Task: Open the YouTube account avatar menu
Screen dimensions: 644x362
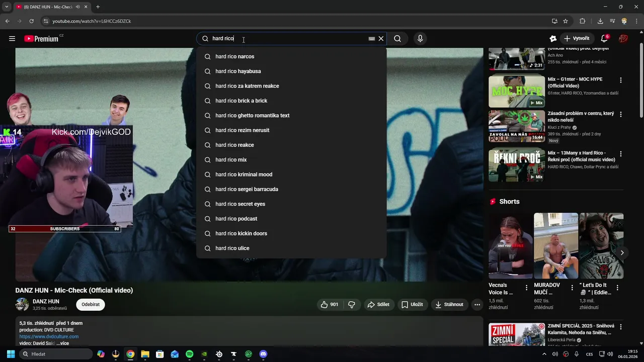Action: click(x=623, y=39)
